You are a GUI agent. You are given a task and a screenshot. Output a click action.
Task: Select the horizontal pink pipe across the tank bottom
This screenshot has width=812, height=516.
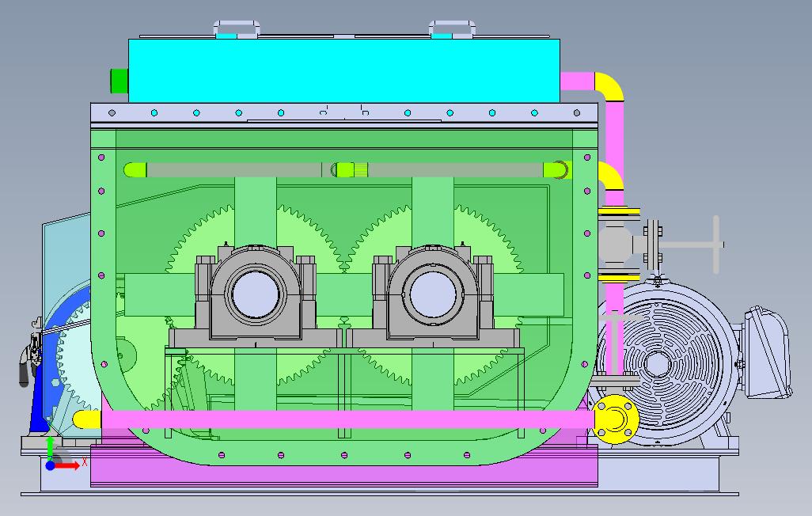[347, 419]
